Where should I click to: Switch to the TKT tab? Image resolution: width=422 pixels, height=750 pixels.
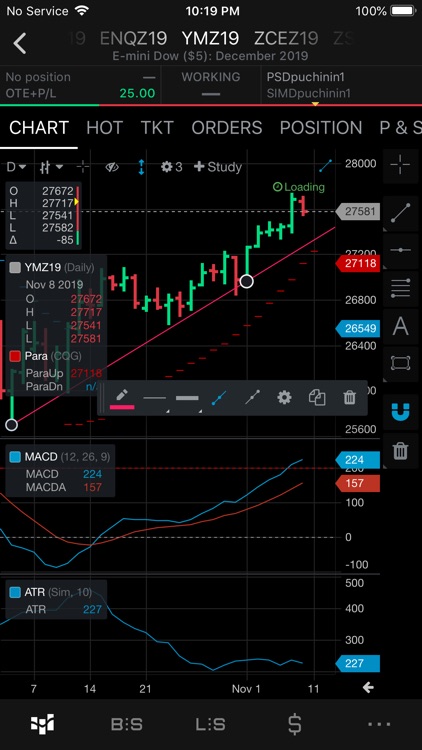[x=157, y=128]
